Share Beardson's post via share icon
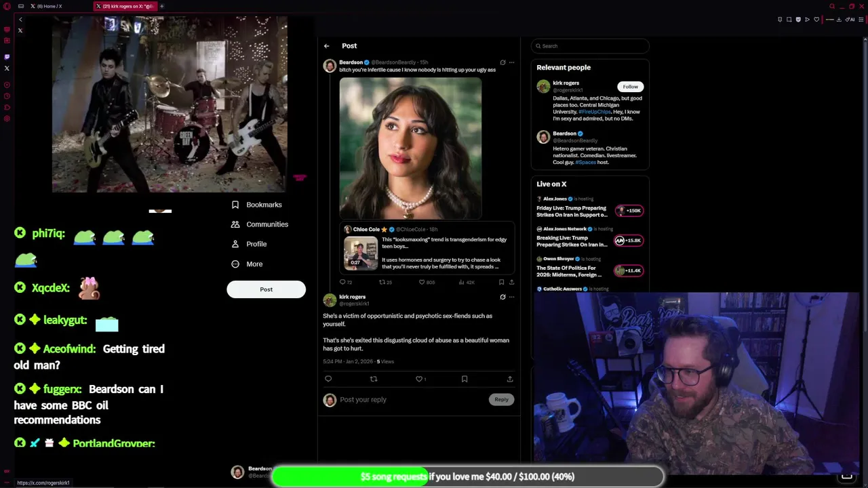The height and width of the screenshot is (488, 868). pos(511,282)
